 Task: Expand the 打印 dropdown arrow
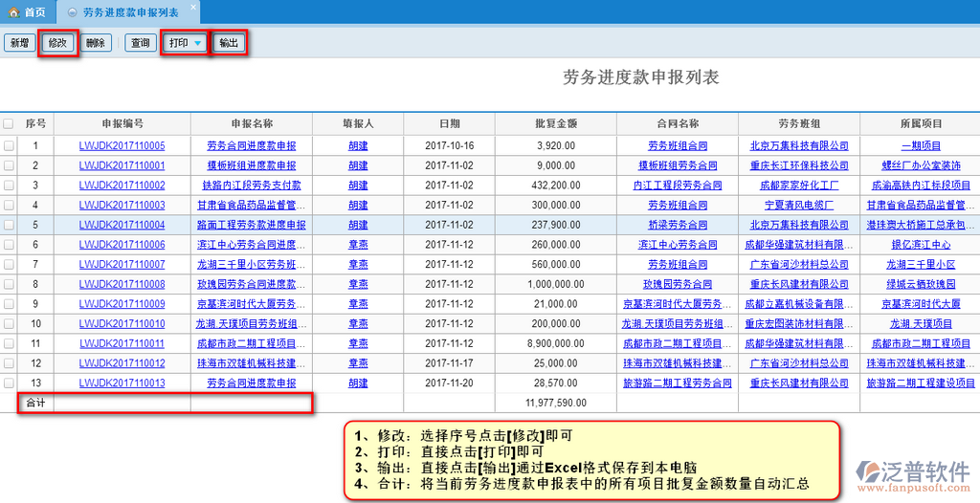(197, 43)
